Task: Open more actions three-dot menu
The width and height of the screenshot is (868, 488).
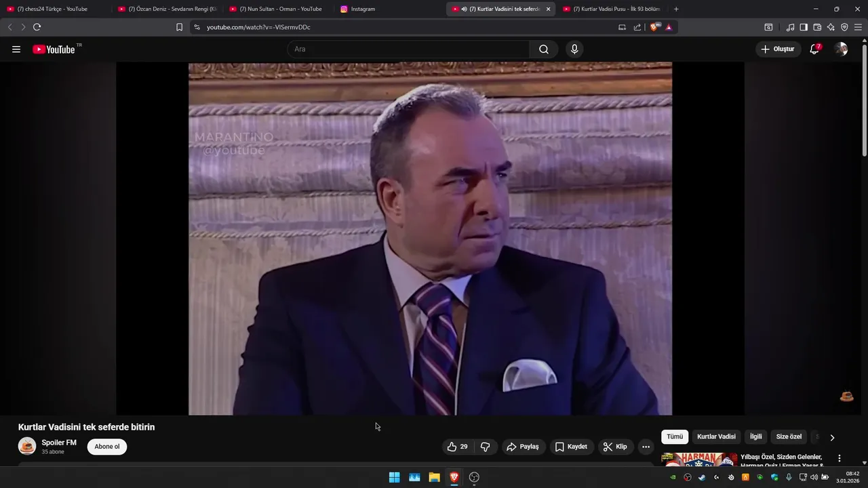Action: pyautogui.click(x=646, y=447)
